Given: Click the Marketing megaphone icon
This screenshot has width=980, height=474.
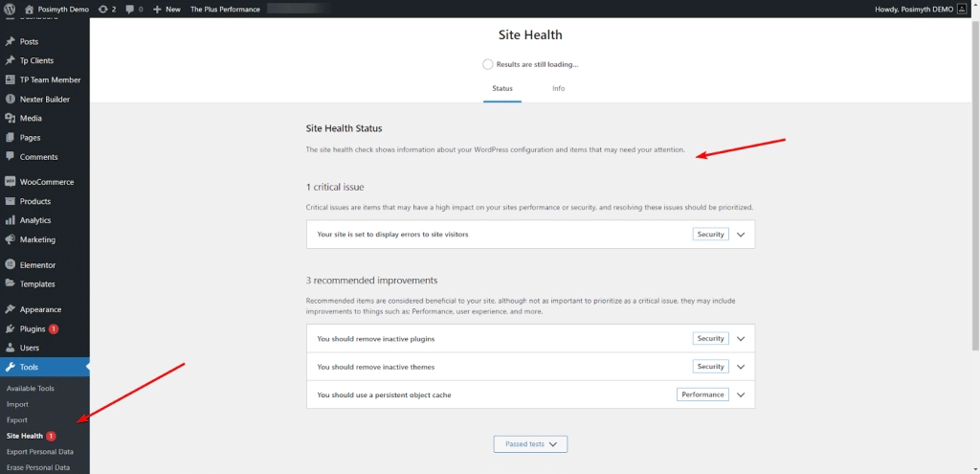Looking at the screenshot, I should 10,239.
